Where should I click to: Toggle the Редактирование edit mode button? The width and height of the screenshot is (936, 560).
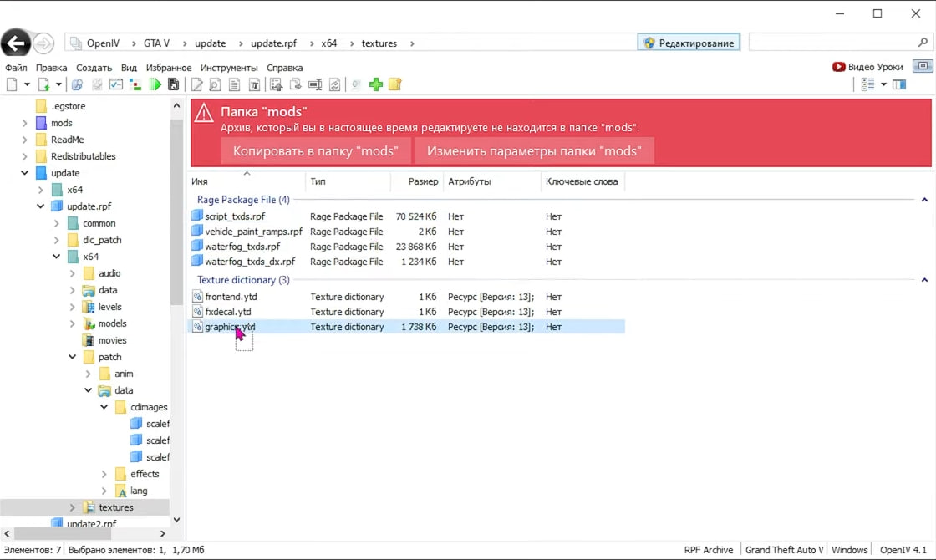coord(689,43)
